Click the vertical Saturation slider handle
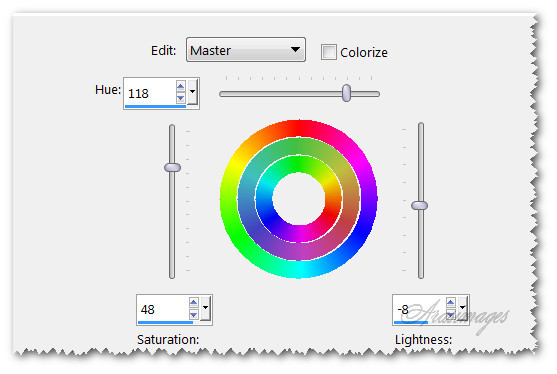This screenshot has width=557, height=374. click(172, 167)
